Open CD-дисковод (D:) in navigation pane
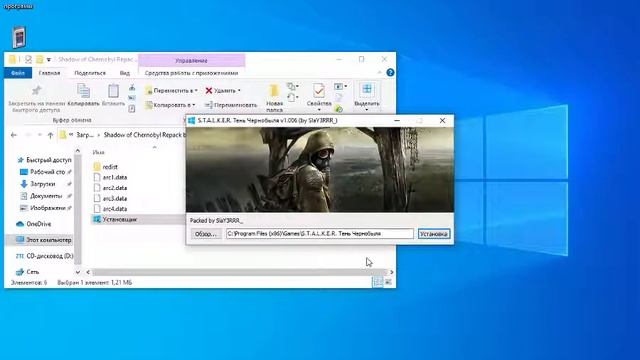Viewport: 640px width, 360px height. (44, 256)
